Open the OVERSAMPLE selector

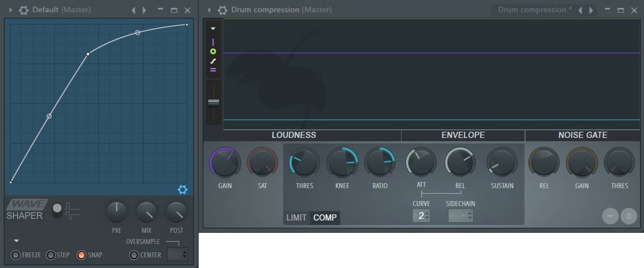point(178,255)
